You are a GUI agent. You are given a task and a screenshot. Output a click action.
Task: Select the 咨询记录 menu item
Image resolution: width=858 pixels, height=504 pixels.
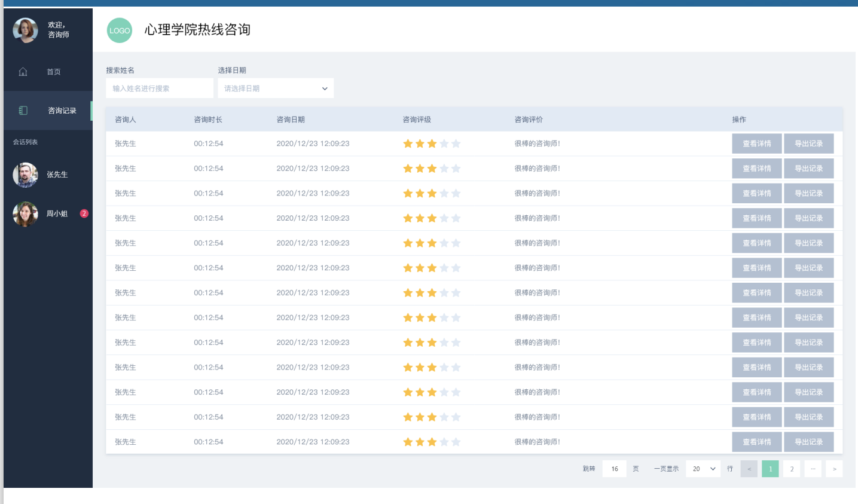(x=48, y=111)
